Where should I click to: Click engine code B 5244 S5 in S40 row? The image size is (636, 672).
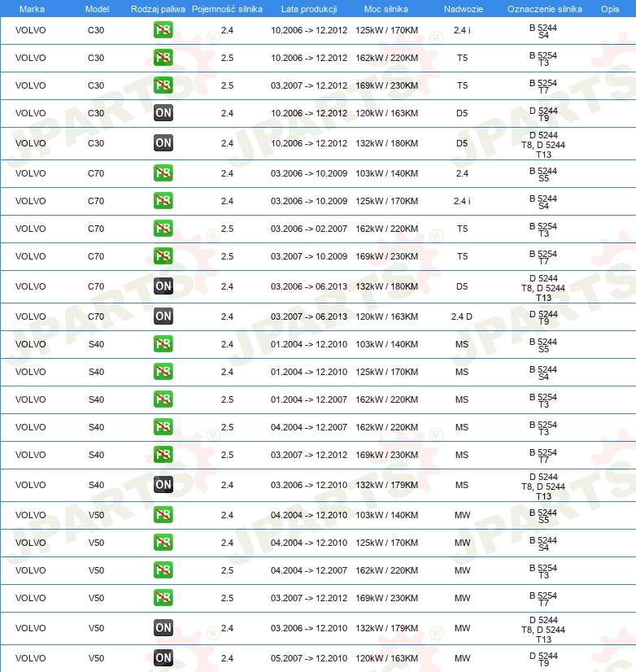pyautogui.click(x=543, y=345)
